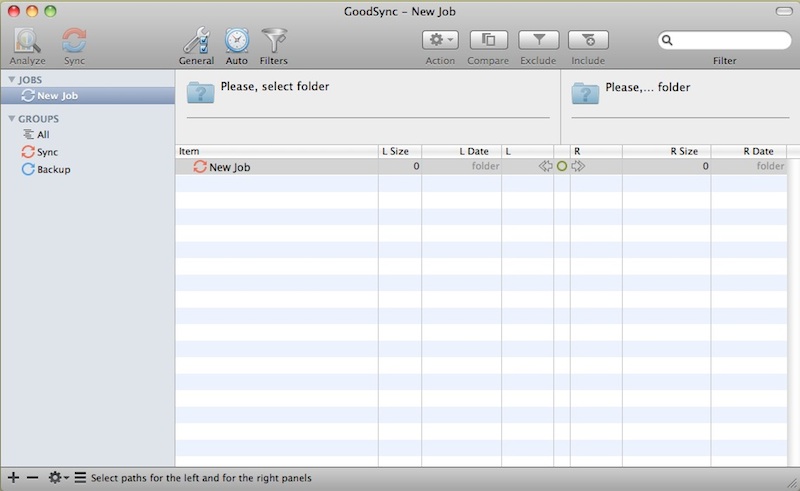
Task: Select the Sync group in sidebar
Action: [x=47, y=152]
